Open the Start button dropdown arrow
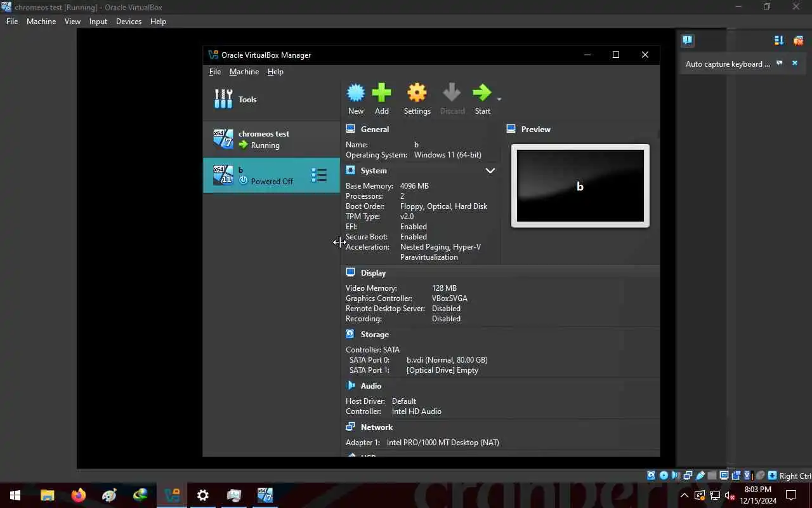 pos(499,99)
